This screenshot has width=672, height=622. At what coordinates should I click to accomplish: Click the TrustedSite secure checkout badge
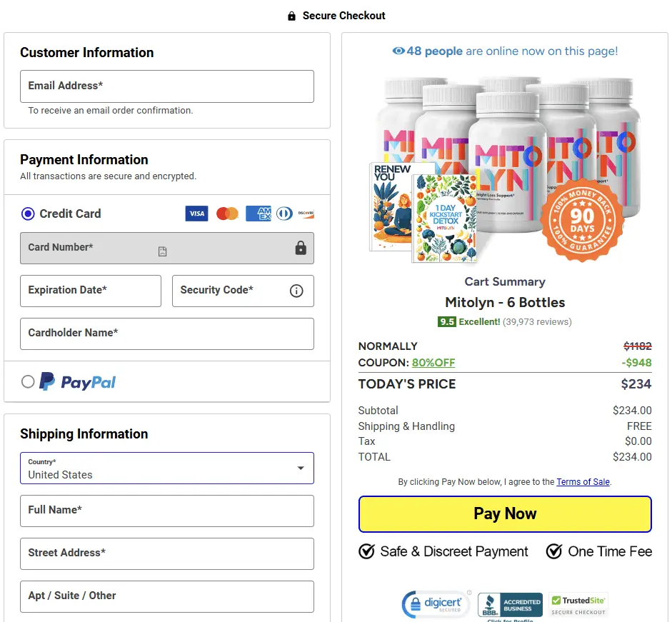pos(578,604)
